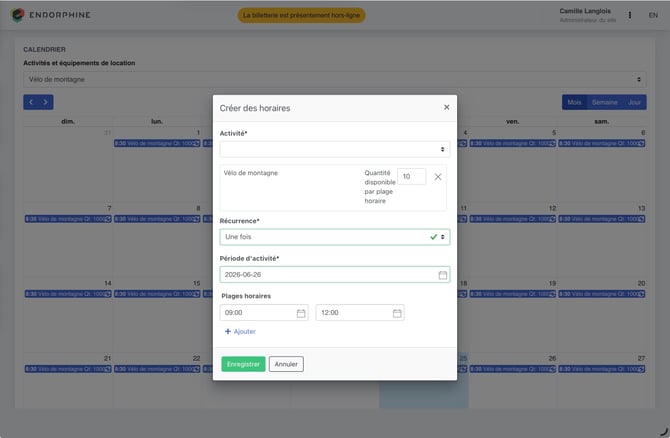Go to previous month with left chevron
The image size is (670, 438).
(31, 102)
